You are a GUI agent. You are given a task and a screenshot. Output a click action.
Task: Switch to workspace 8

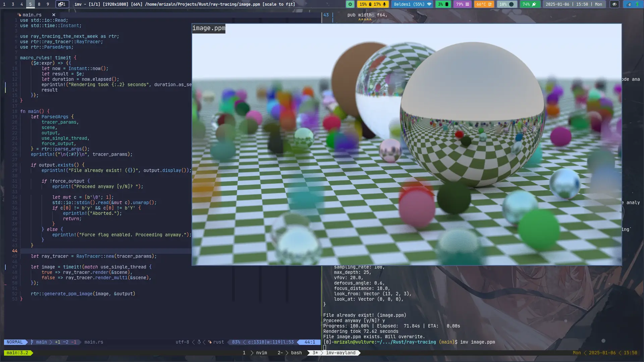coord(39,4)
